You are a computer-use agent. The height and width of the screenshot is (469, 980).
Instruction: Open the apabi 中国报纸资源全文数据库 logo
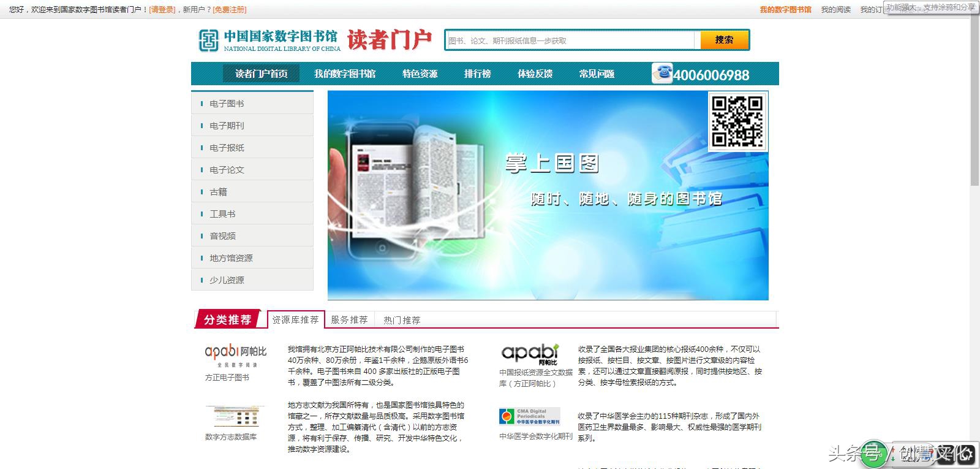(530, 354)
